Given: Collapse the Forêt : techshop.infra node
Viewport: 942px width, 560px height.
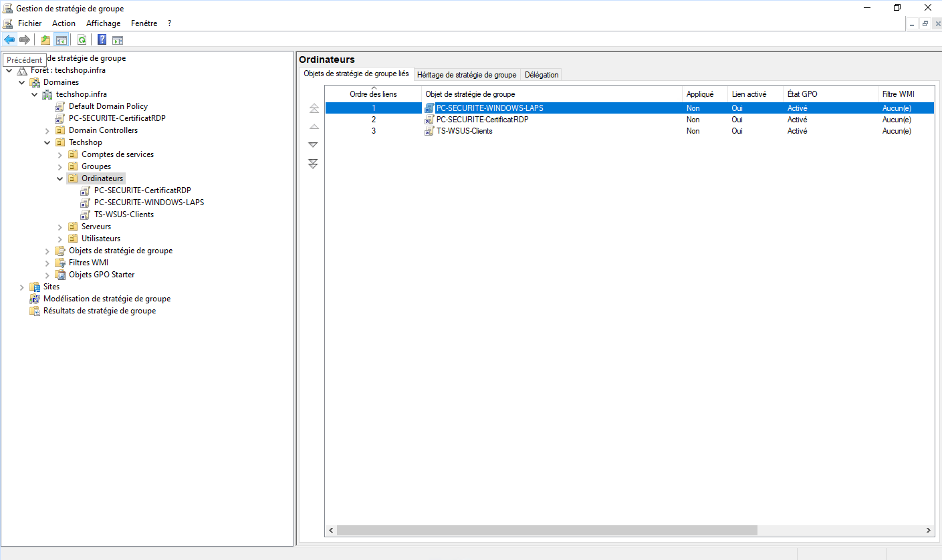Looking at the screenshot, I should (x=9, y=70).
